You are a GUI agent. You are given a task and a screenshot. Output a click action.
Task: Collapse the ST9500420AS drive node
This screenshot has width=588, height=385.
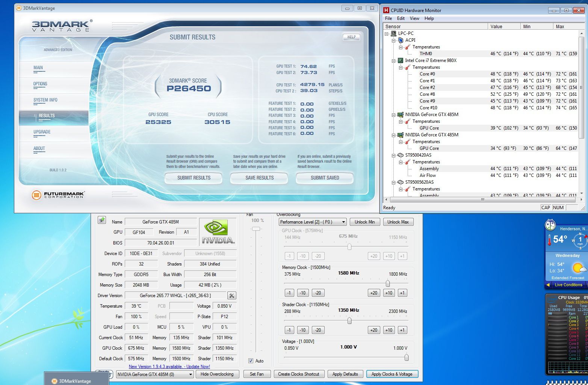[x=394, y=155]
